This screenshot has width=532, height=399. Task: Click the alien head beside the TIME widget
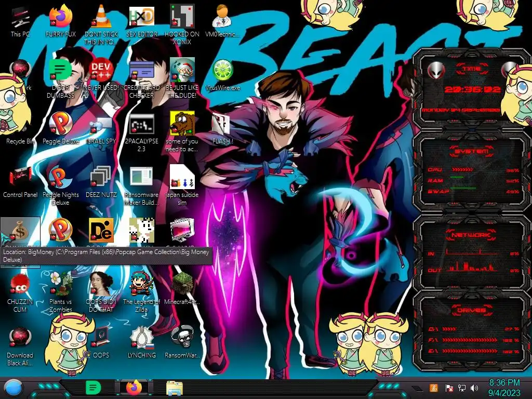[x=436, y=71]
